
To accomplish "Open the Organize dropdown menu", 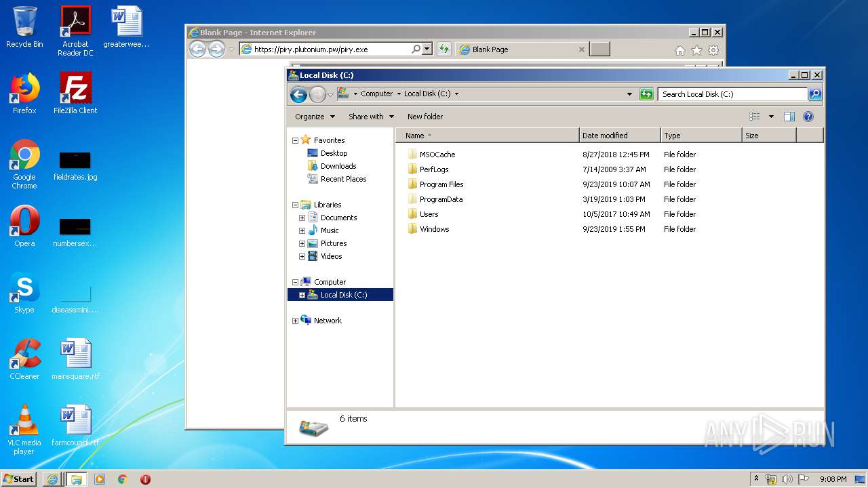I will [x=315, y=117].
